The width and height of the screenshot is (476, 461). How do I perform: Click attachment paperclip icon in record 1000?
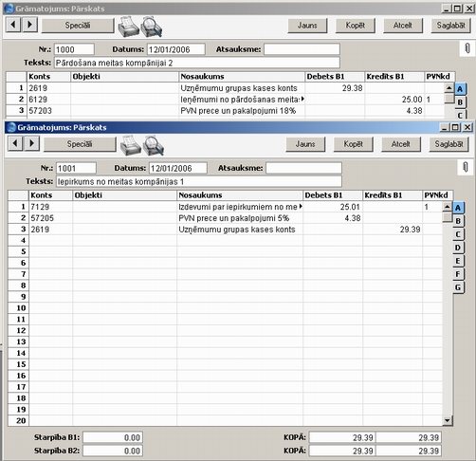(x=467, y=48)
